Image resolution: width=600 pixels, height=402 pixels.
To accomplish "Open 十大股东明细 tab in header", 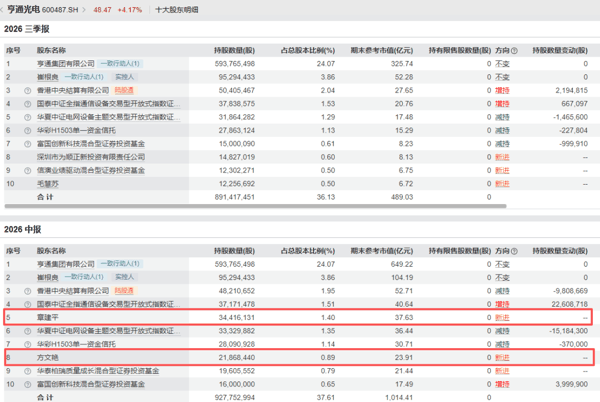I will (x=177, y=10).
